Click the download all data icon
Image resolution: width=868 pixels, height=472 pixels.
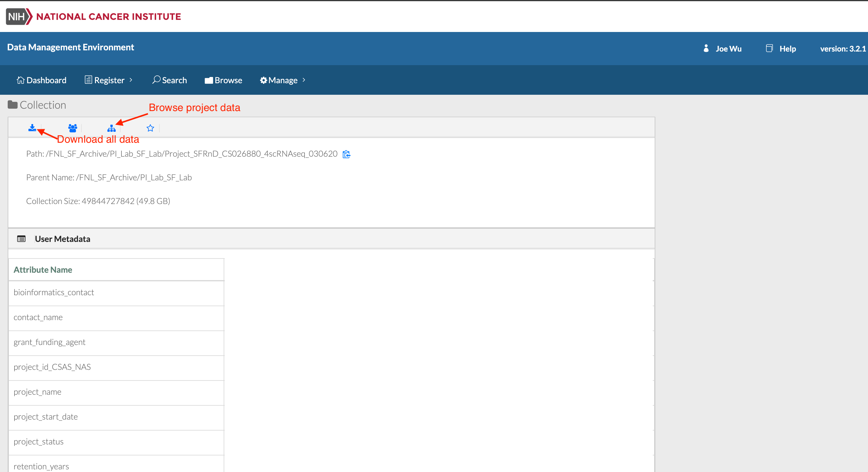pos(32,128)
